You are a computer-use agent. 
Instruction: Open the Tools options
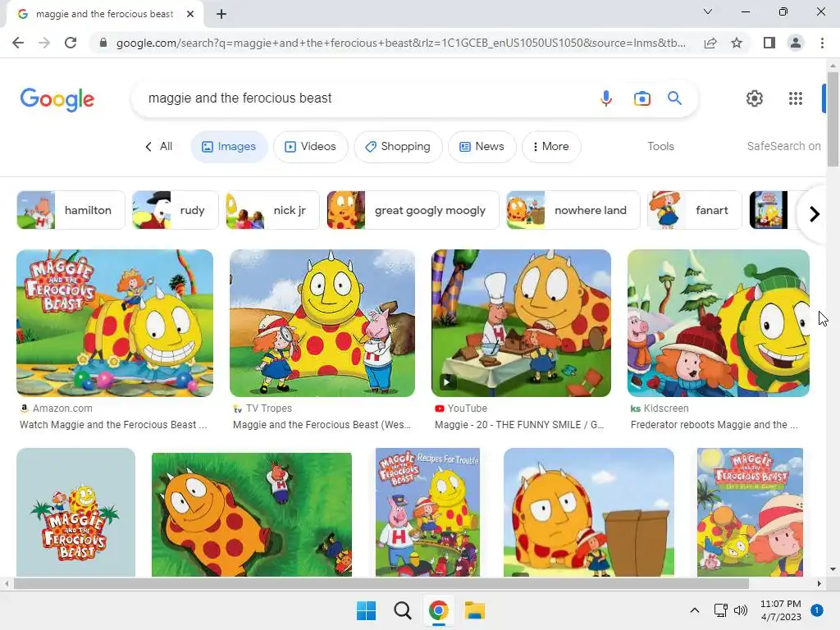[660, 146]
